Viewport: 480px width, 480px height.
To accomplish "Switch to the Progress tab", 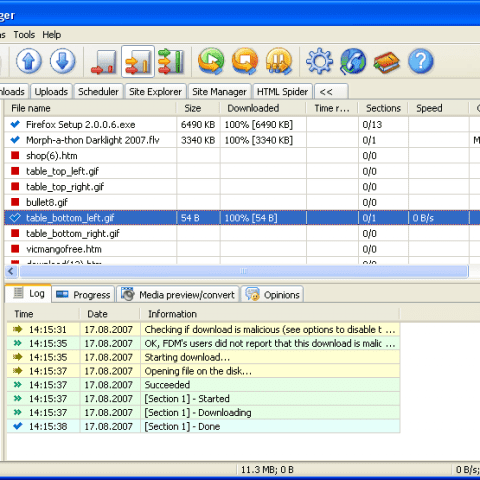I will 83,295.
